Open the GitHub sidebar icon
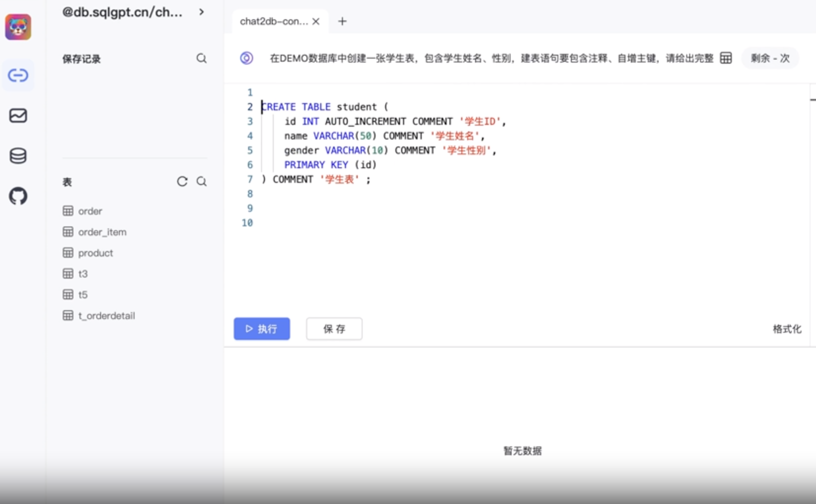Viewport: 816px width, 504px height. (x=18, y=196)
